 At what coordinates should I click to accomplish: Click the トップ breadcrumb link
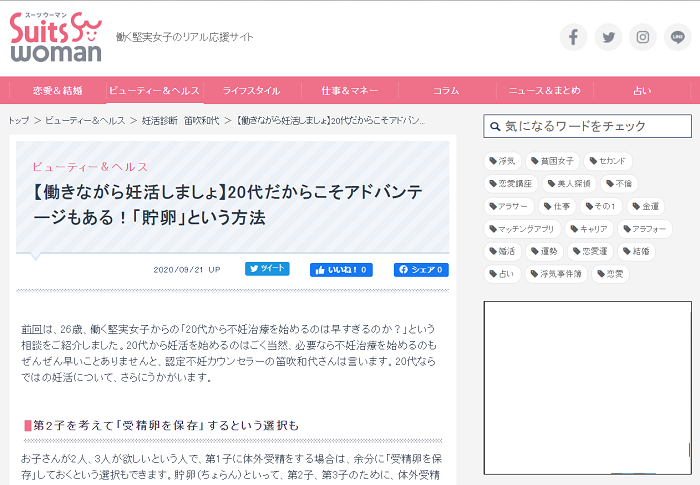coord(18,120)
